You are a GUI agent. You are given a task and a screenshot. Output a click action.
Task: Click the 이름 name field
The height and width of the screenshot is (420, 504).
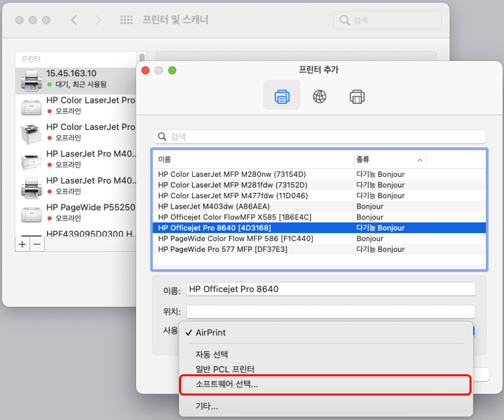coord(331,289)
